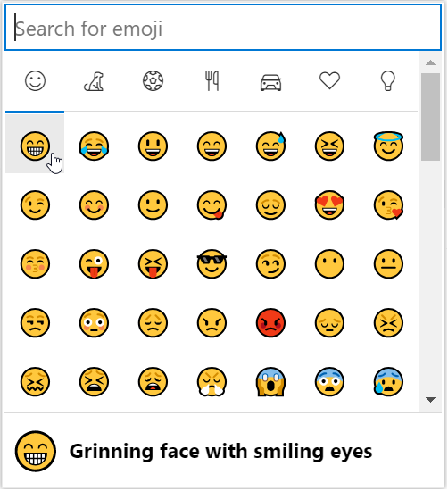
Task: Select the grinning face with sweat drop emoji
Action: [x=270, y=146]
